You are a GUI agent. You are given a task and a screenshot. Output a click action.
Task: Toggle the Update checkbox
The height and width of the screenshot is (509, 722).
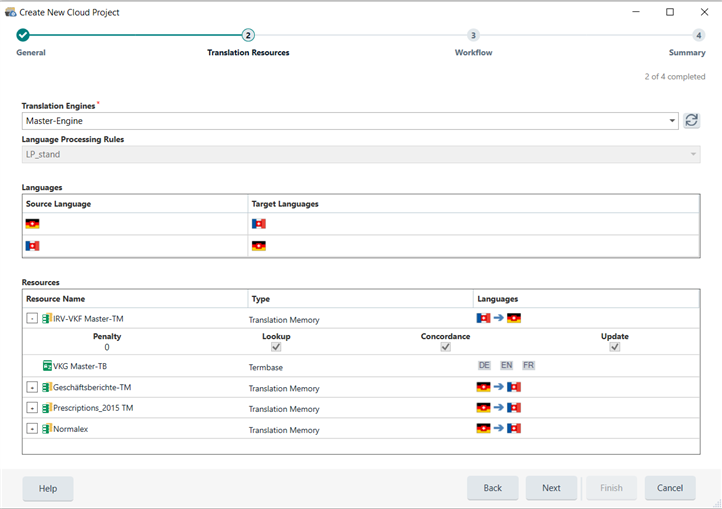[615, 347]
